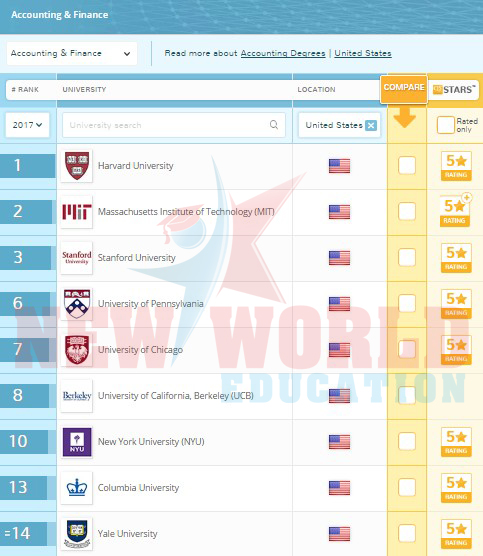Click rank number 1 cell

[x=28, y=166]
